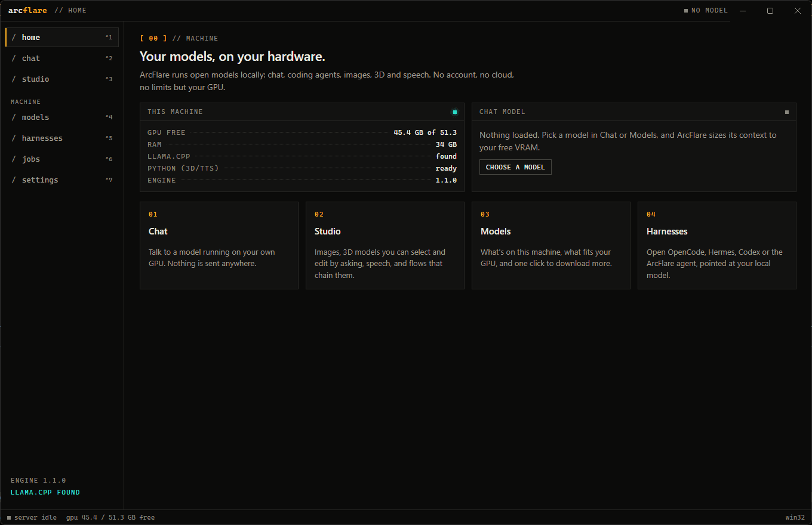Click the 'Nothing loaded' chat model message
Screen dimensions: 812x525
(x=628, y=141)
